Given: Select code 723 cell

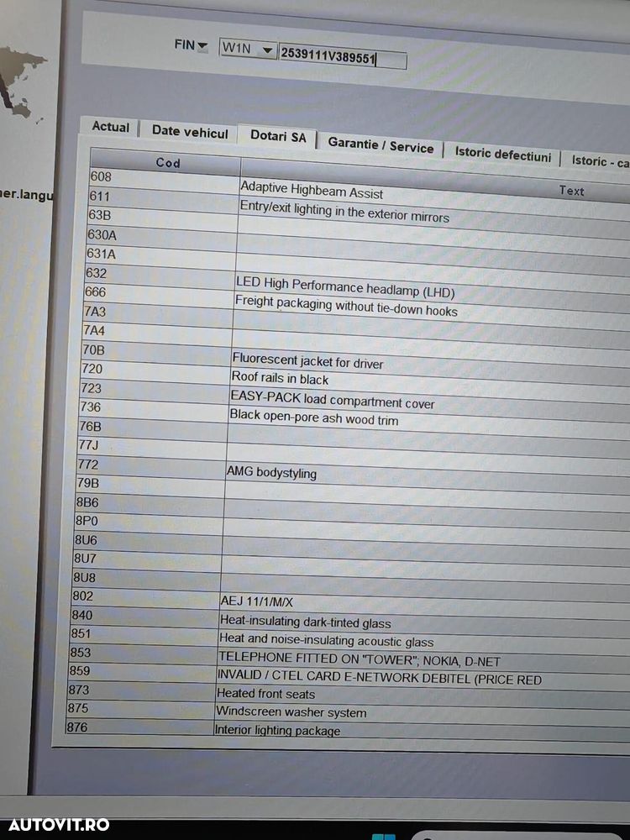Looking at the screenshot, I should pyautogui.click(x=154, y=390).
